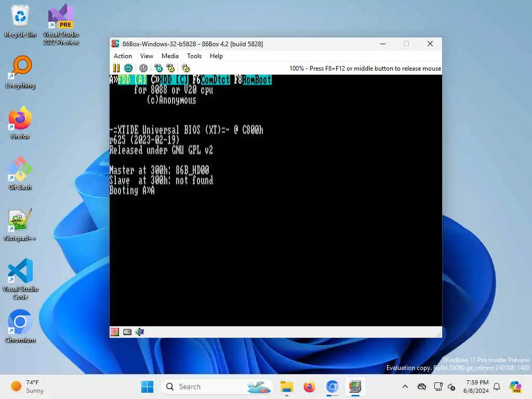
Task: Open the Tools menu
Action: pos(194,56)
